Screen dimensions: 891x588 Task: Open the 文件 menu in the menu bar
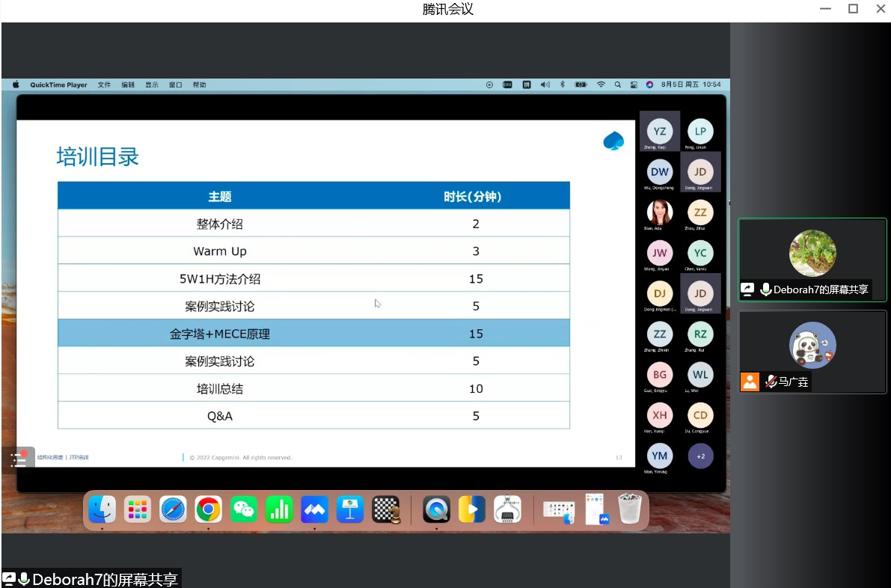coord(104,85)
